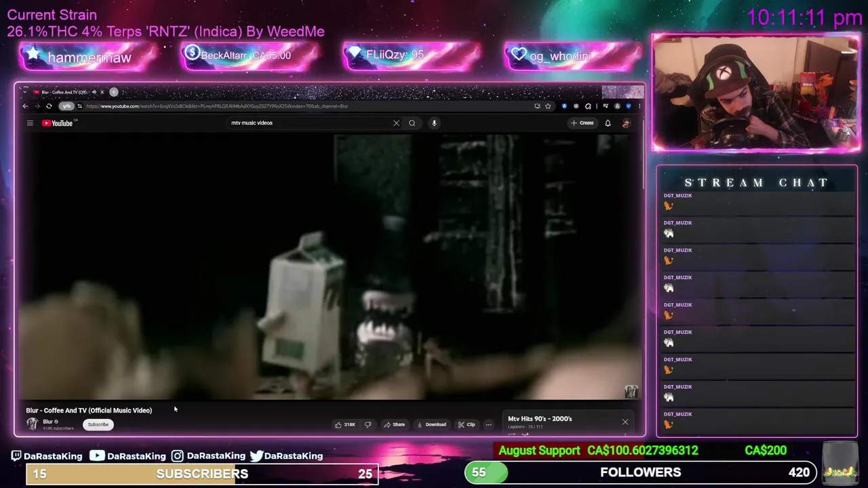The width and height of the screenshot is (868, 488).
Task: Clear the YouTube search box text
Action: pos(396,123)
